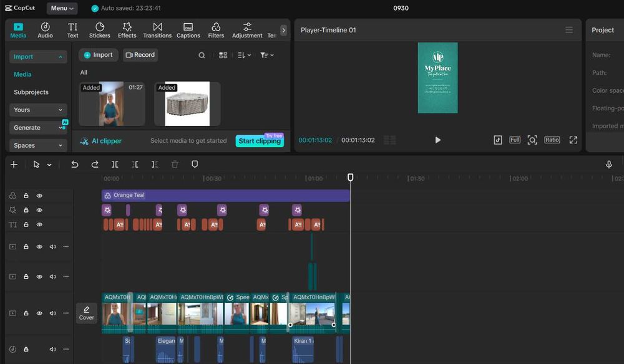Open the Filters panel icon
The image size is (624, 364).
pos(216,30)
